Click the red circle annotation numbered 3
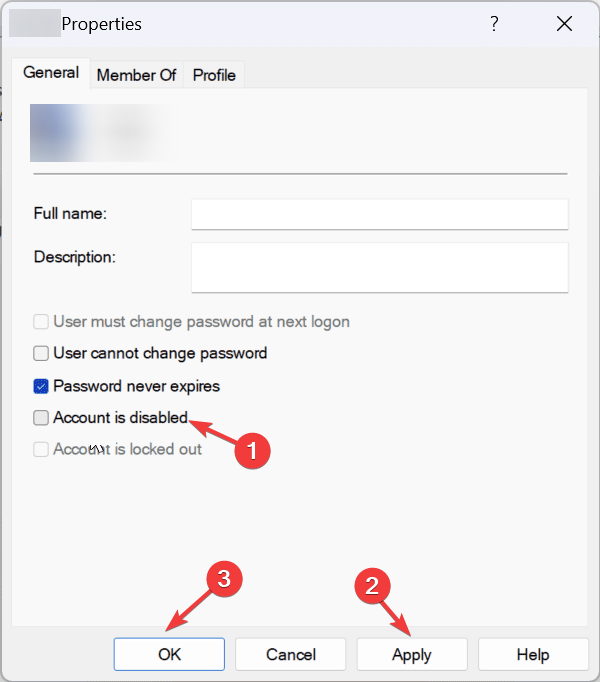Image resolution: width=600 pixels, height=682 pixels. tap(224, 578)
